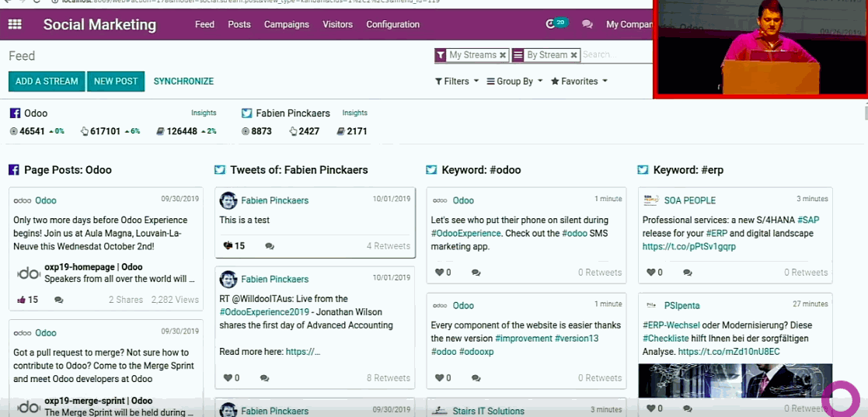Click '2,282 Views' on first Odoo post

tap(174, 300)
